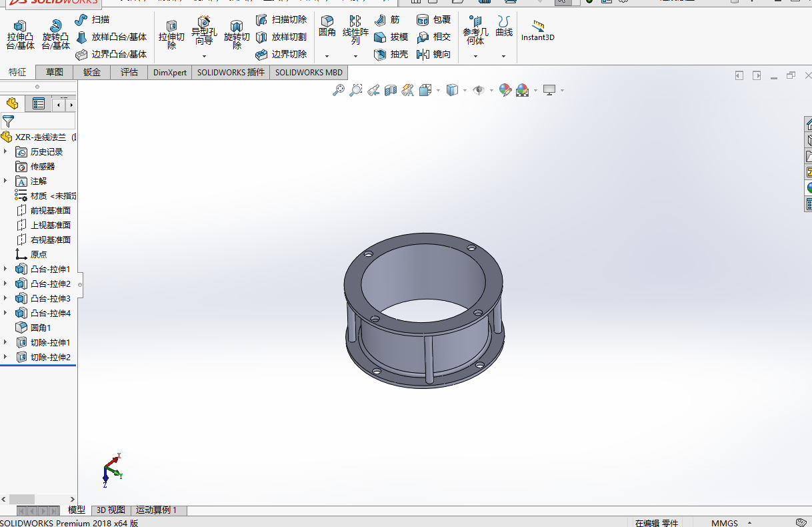Toggle Instant3D mode
This screenshot has height=527, width=812.
[537, 31]
